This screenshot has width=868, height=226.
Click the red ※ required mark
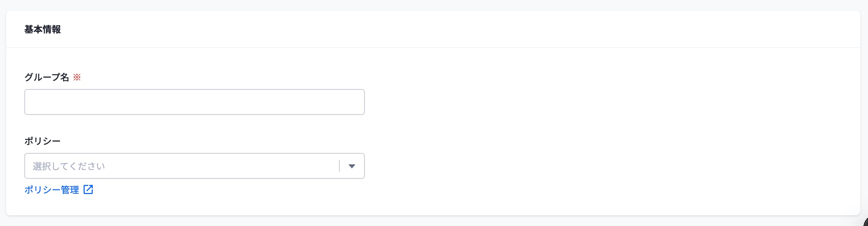click(x=77, y=78)
